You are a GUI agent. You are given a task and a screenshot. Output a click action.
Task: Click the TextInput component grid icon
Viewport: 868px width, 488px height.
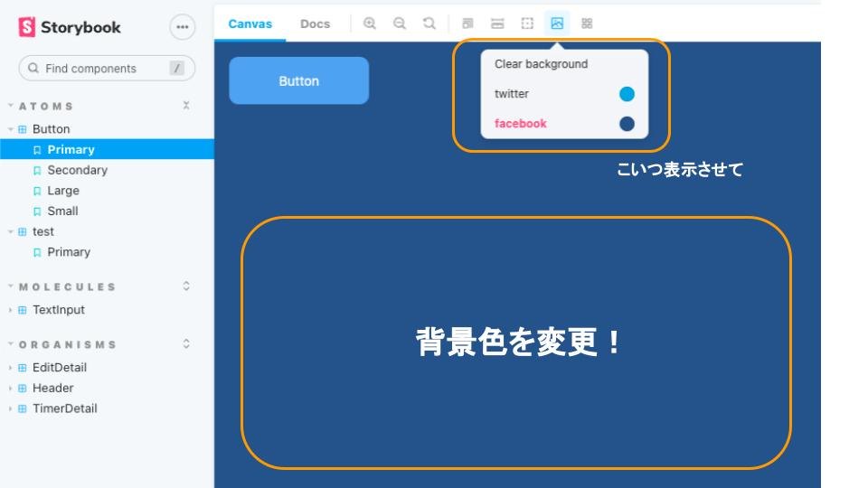coord(22,310)
